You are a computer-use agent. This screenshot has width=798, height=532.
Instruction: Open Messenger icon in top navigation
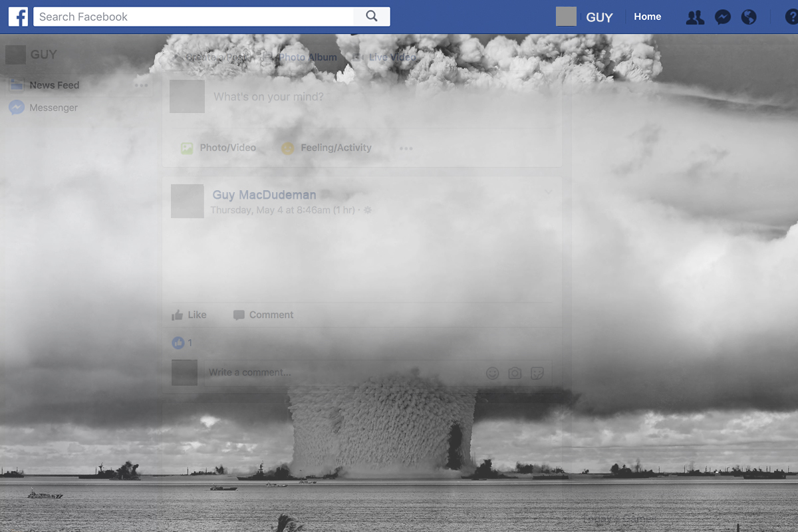pyautogui.click(x=722, y=17)
